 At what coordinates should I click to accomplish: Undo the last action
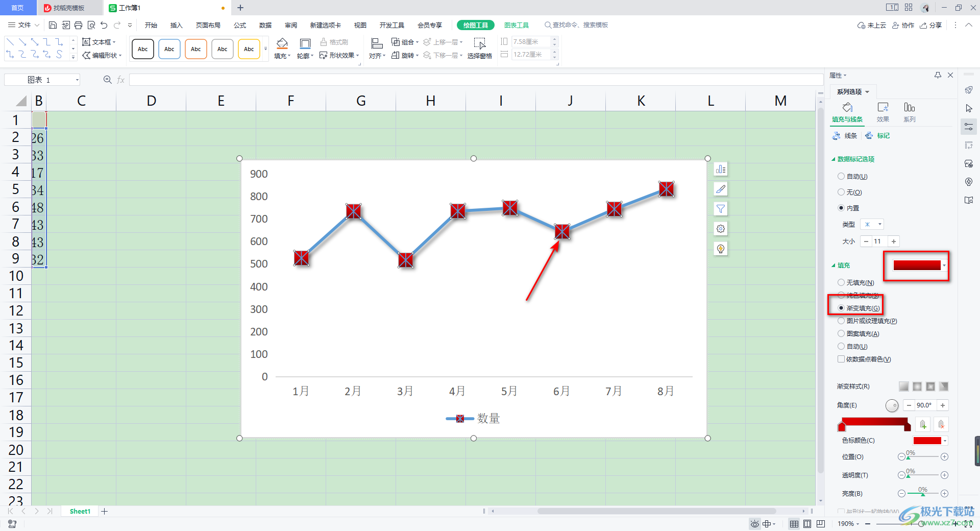click(104, 25)
